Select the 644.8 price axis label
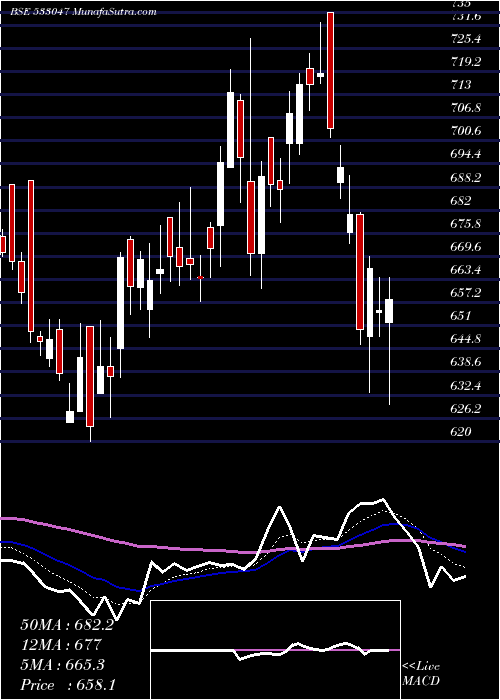The image size is (500, 700). [x=466, y=339]
